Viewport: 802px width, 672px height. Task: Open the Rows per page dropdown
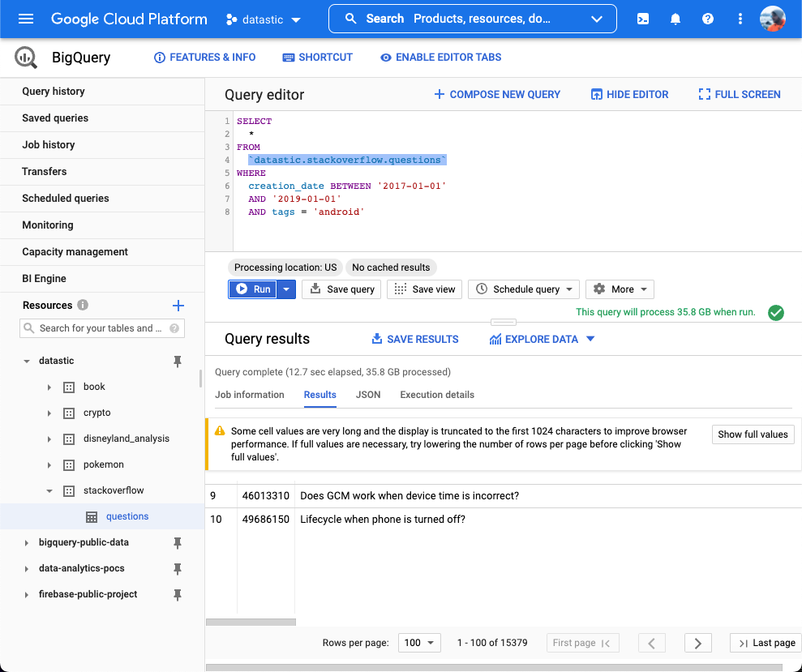420,643
